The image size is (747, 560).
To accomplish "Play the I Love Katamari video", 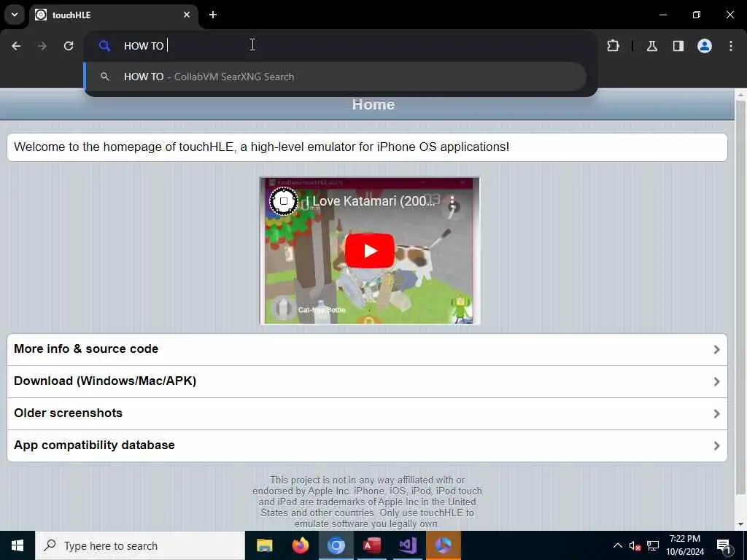I will 370,251.
